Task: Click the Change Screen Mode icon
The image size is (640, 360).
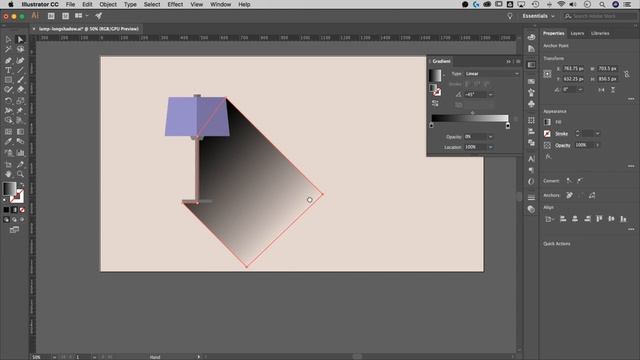Action: pos(14,230)
